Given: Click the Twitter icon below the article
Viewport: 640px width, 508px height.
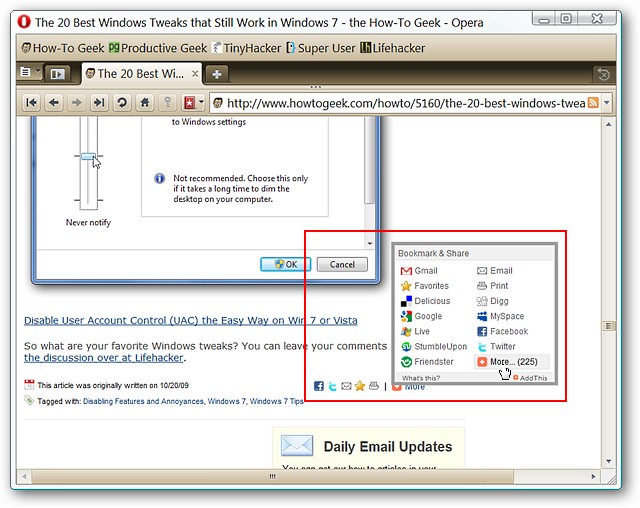Looking at the screenshot, I should click(x=333, y=386).
